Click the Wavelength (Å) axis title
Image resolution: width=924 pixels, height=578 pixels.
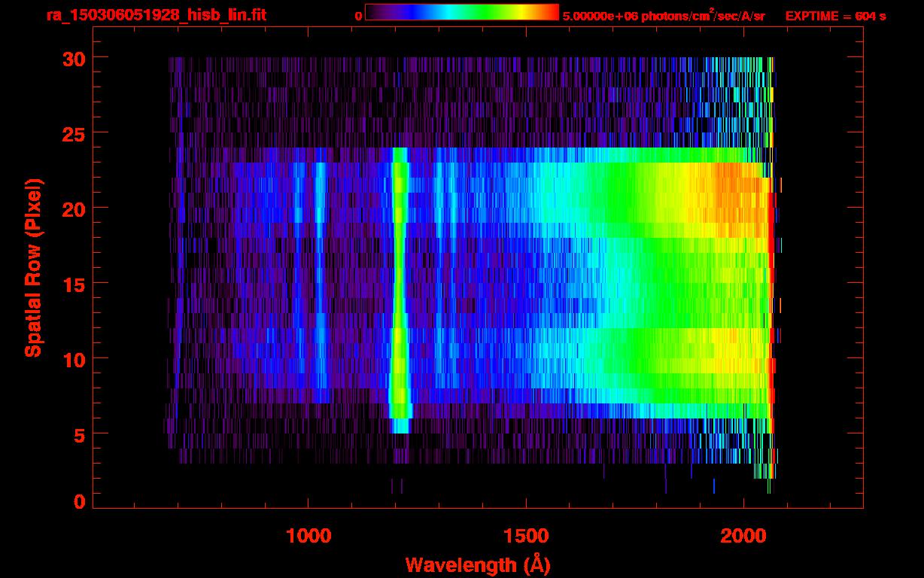pyautogui.click(x=479, y=564)
